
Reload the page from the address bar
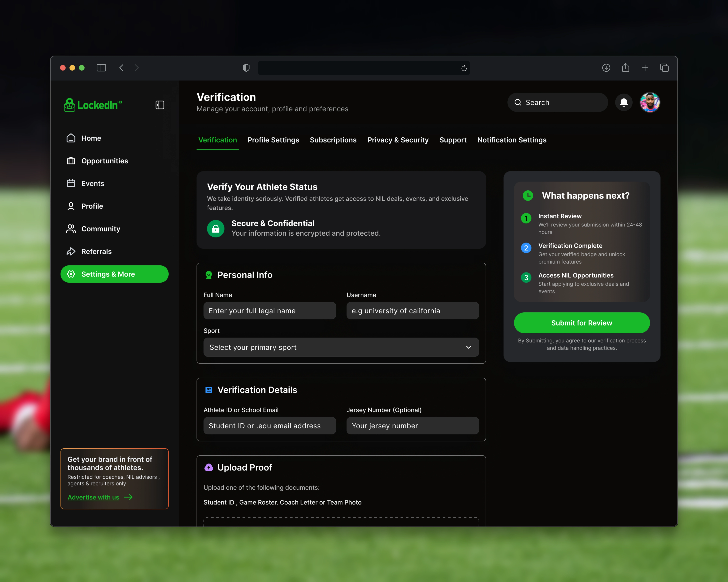click(x=464, y=68)
